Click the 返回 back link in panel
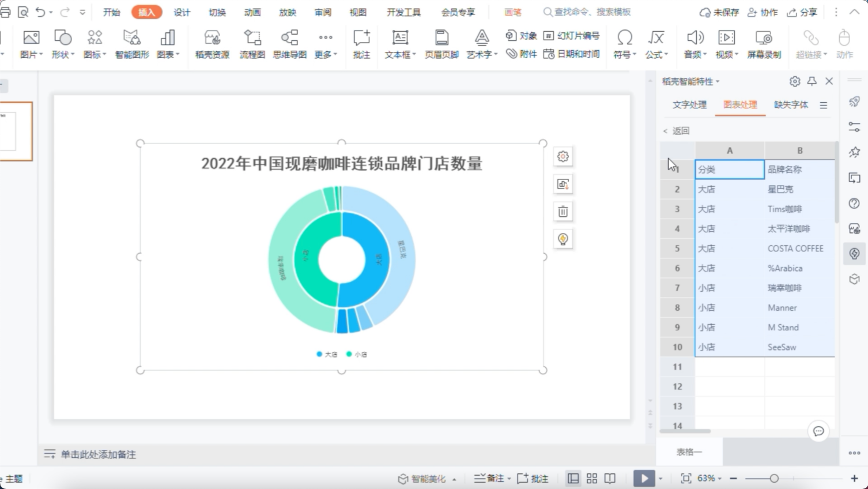 (x=676, y=131)
